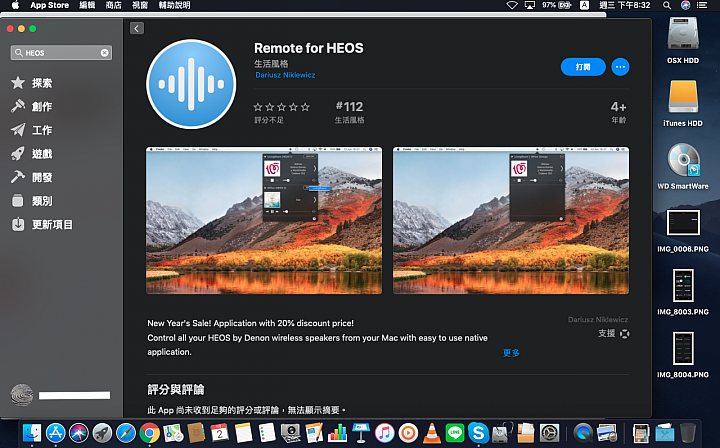
Task: Open Launchpad from the Dock
Action: 102,432
